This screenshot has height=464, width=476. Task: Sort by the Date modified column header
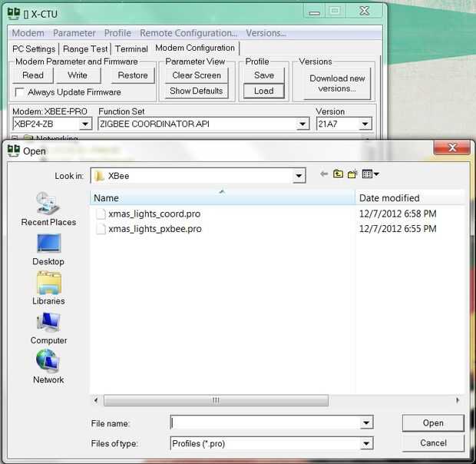coord(410,198)
